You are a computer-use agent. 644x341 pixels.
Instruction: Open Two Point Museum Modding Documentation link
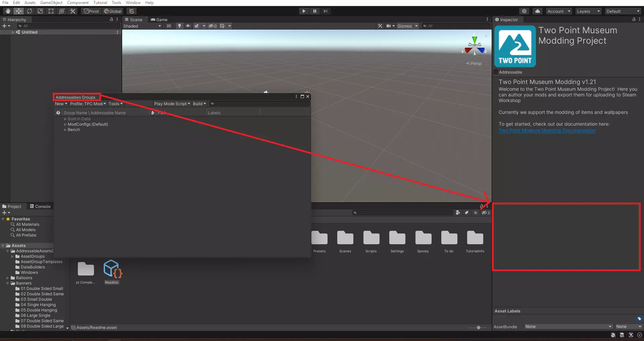(x=547, y=130)
